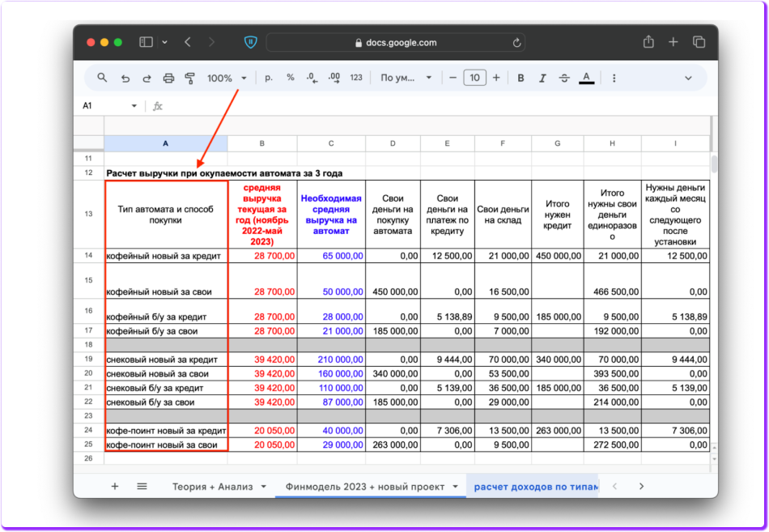Switch to Теория + Анализ sheet tab
Image resolution: width=769 pixels, height=532 pixels.
click(213, 487)
